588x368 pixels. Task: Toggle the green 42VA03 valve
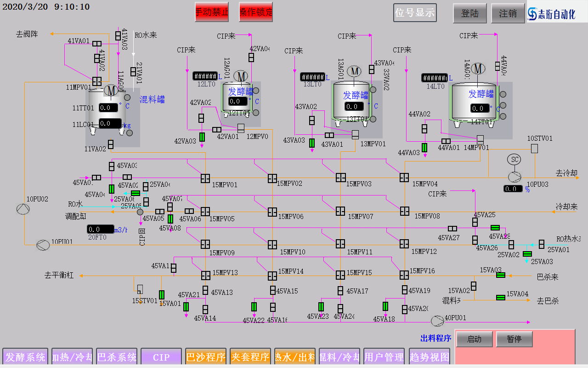pos(202,137)
